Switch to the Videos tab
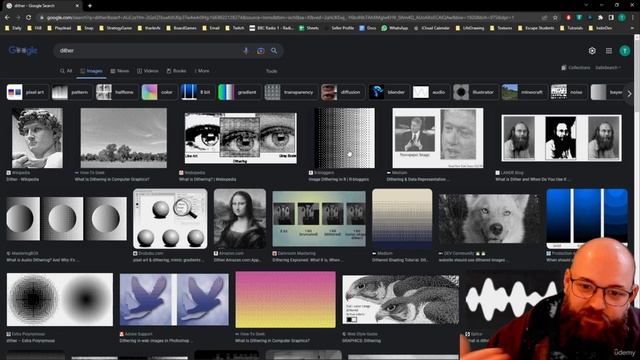The image size is (640, 360). pyautogui.click(x=147, y=71)
